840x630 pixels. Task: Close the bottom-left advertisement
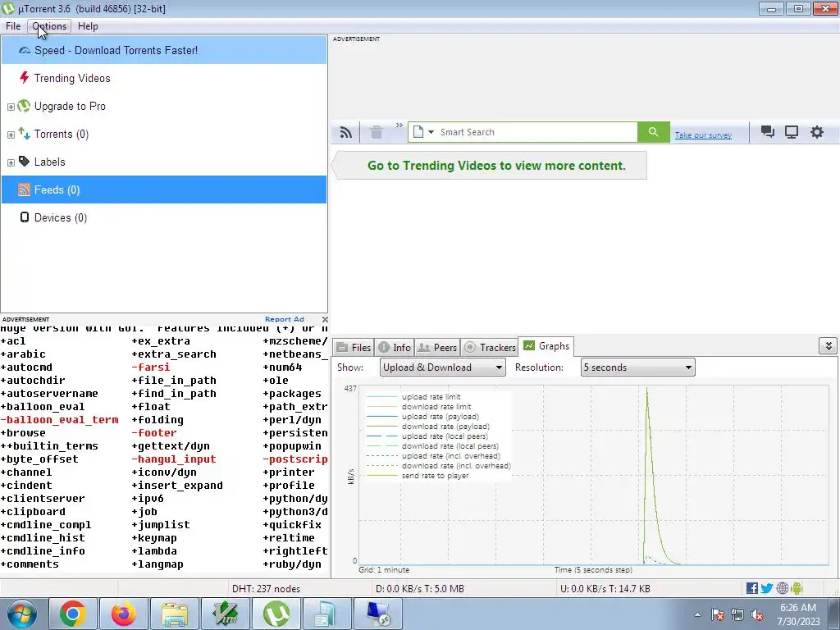(x=325, y=319)
